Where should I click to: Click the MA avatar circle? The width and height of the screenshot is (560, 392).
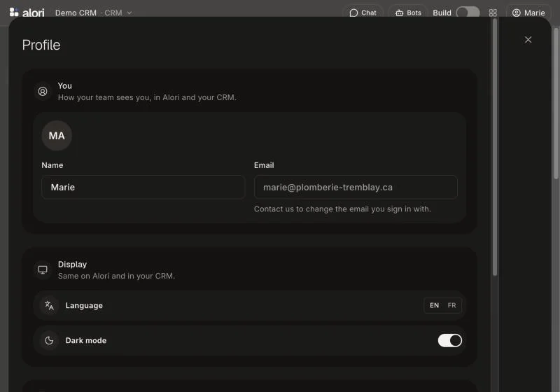point(57,136)
